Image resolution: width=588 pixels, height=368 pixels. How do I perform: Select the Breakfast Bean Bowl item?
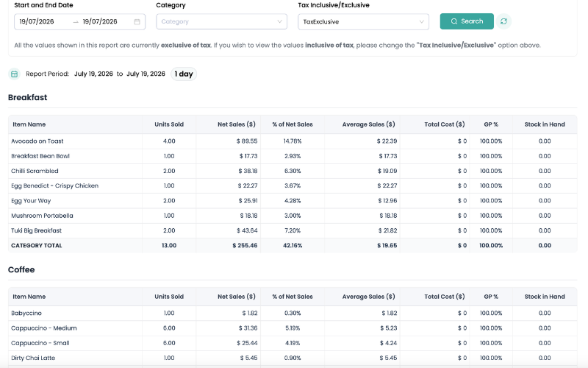(40, 156)
